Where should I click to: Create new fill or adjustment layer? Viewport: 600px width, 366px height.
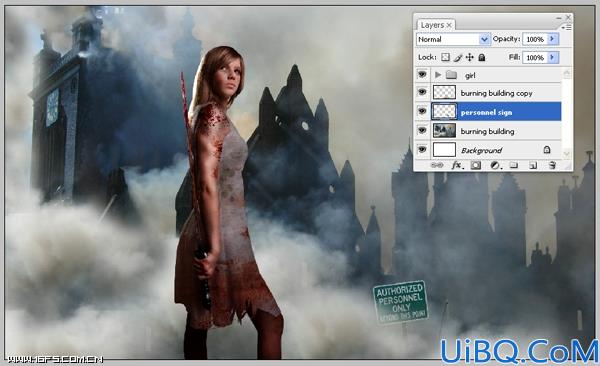[495, 165]
